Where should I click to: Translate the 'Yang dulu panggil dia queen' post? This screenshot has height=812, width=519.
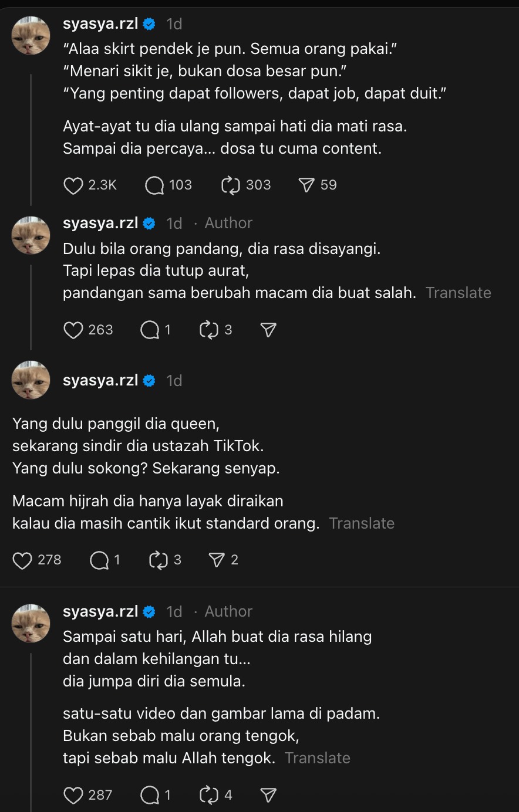tap(362, 523)
